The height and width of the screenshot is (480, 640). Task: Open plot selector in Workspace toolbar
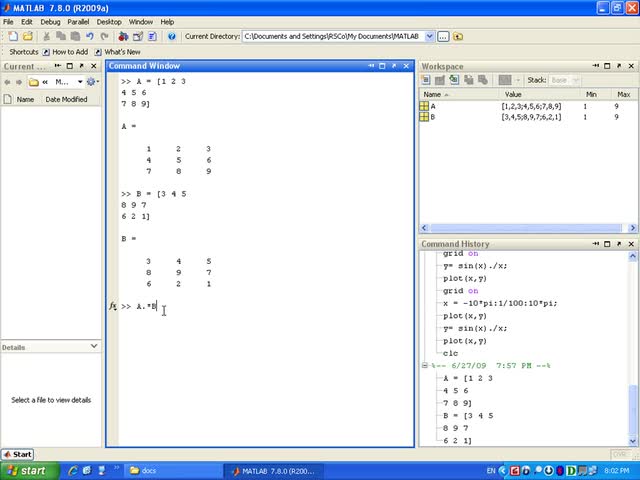(505, 80)
